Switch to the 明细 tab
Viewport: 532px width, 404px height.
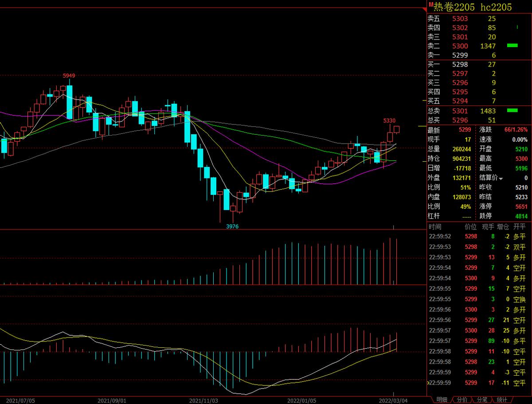[x=442, y=400]
